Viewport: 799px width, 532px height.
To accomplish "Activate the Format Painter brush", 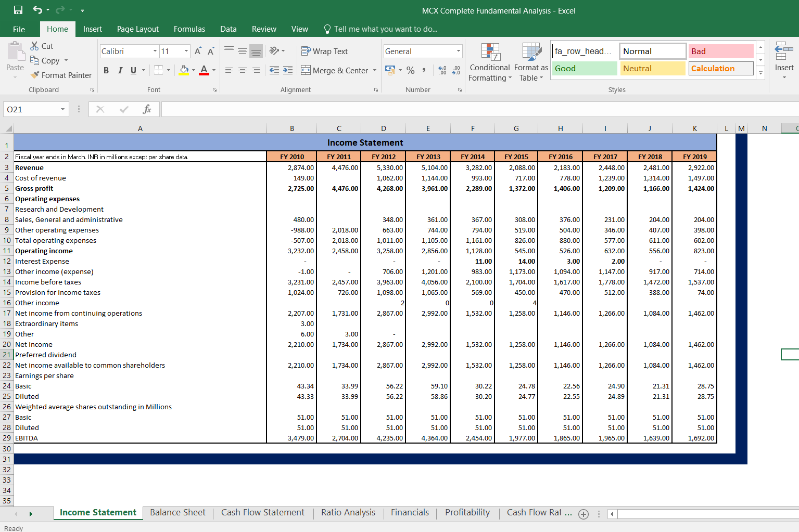I will click(35, 75).
